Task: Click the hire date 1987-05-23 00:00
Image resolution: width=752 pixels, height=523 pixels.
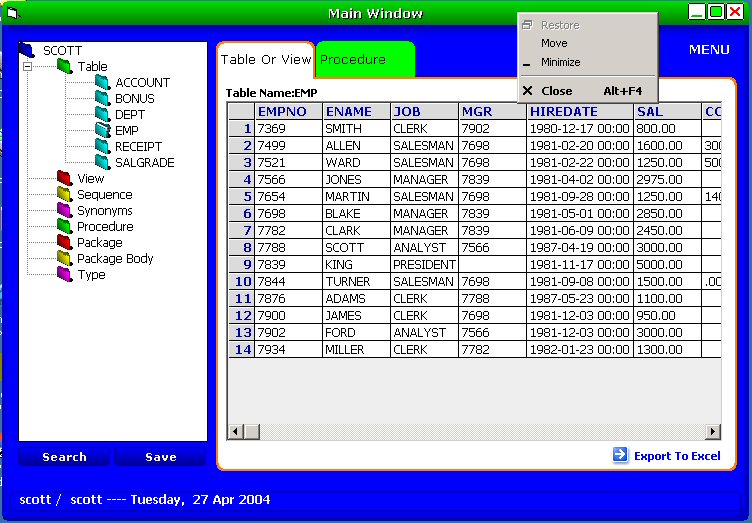Action: (x=580, y=298)
